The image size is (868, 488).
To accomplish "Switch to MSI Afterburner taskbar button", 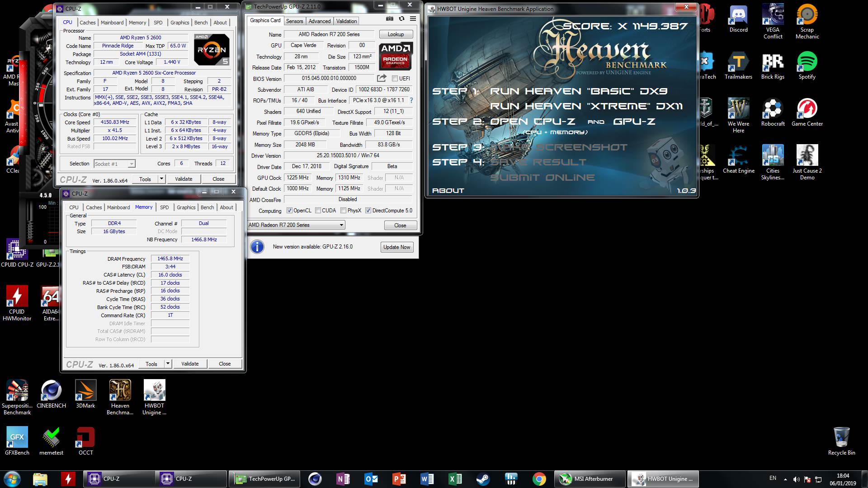I will pos(590,479).
